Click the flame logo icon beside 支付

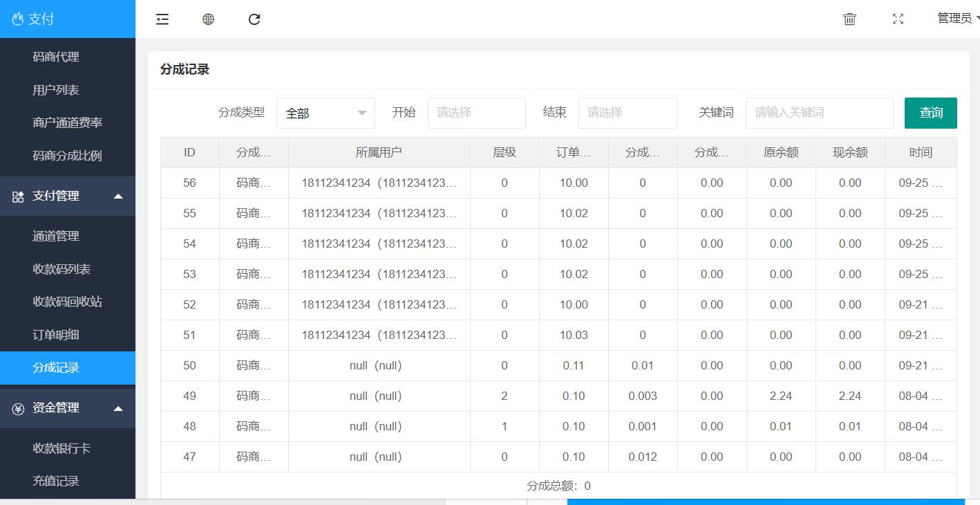(x=17, y=19)
